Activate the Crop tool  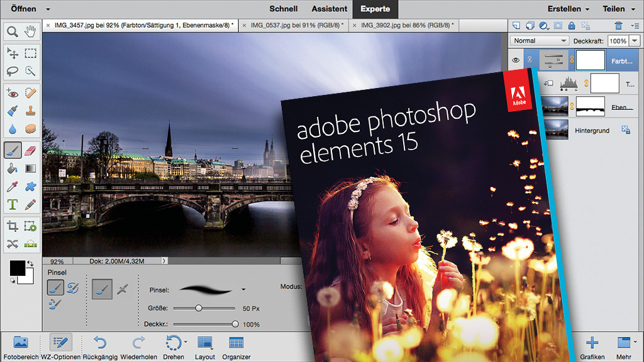(x=13, y=226)
